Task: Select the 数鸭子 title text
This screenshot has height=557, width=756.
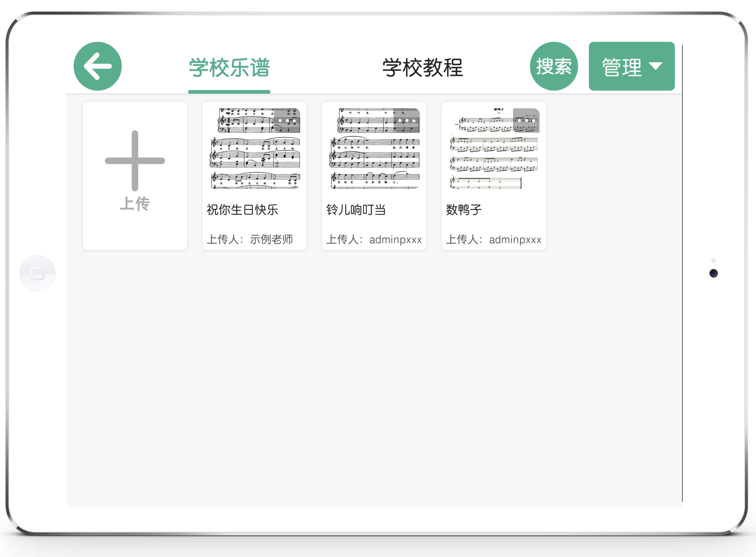Action: 464,210
